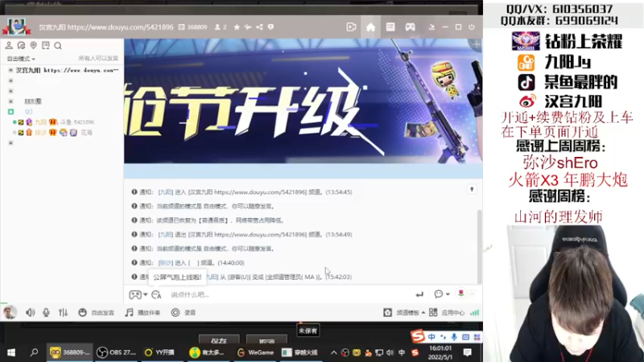Click the up-arrow button above chat messages
The width and height of the screenshot is (644, 362).
[472, 189]
